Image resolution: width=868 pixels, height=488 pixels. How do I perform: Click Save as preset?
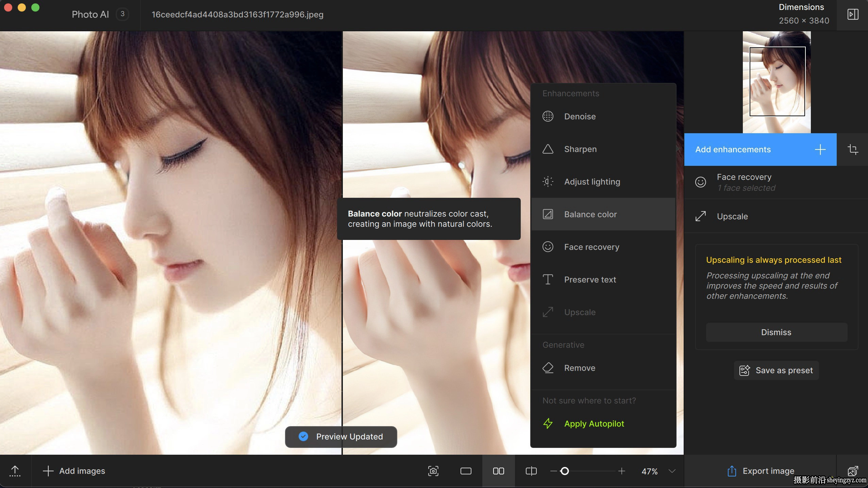point(776,370)
